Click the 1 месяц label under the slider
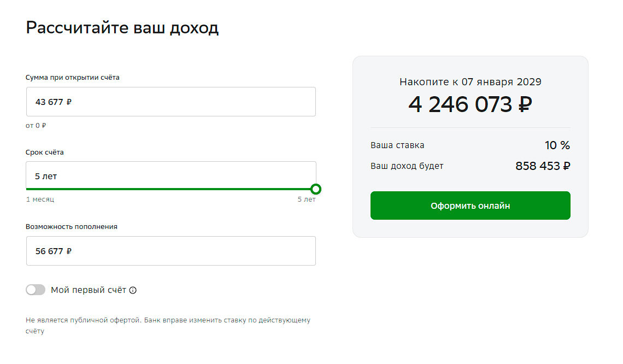This screenshot has height=364, width=623. tap(40, 199)
